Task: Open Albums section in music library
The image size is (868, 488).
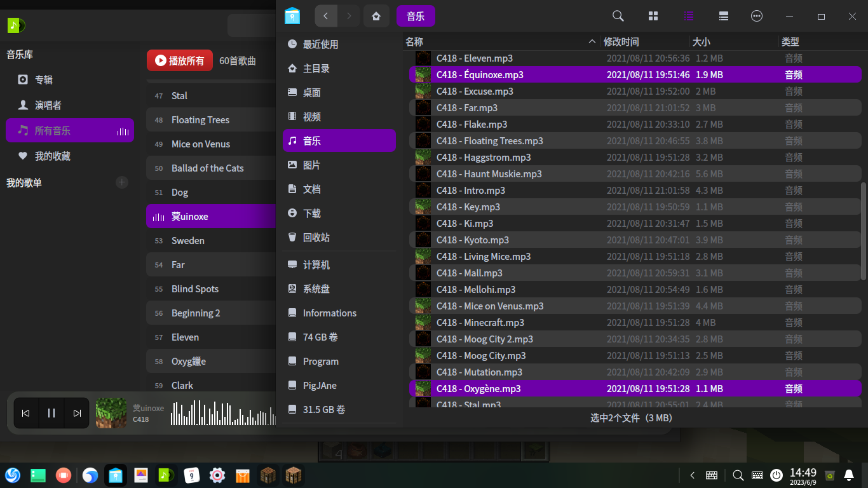Action: (70, 80)
